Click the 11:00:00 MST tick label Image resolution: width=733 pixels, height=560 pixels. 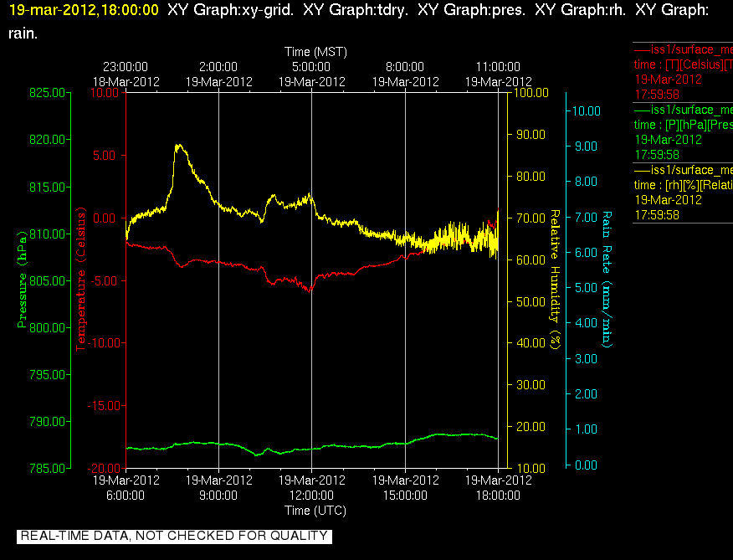click(498, 67)
